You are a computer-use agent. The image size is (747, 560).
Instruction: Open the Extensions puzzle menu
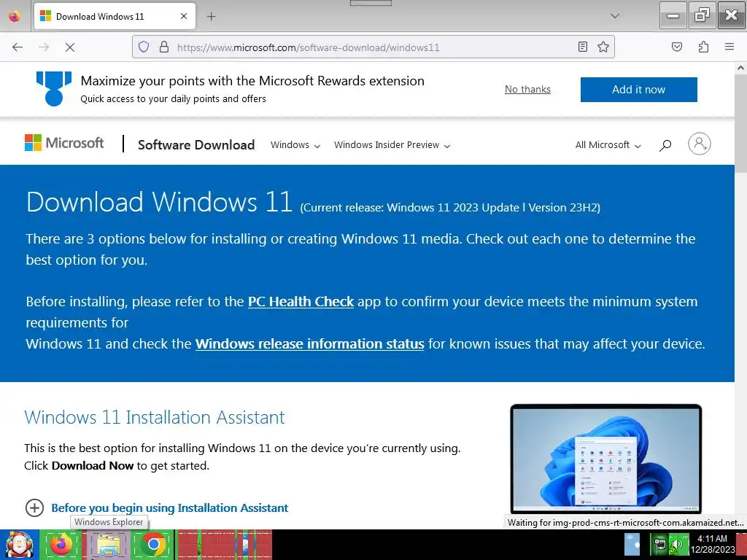(x=703, y=47)
